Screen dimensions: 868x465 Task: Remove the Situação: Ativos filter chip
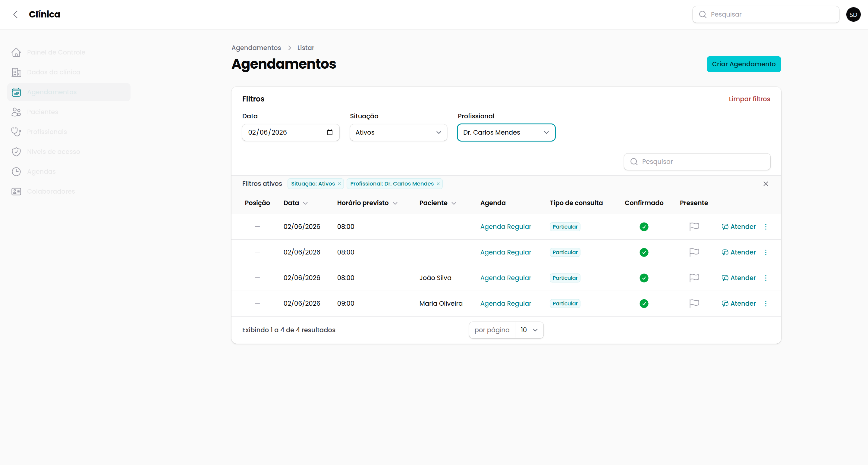339,184
